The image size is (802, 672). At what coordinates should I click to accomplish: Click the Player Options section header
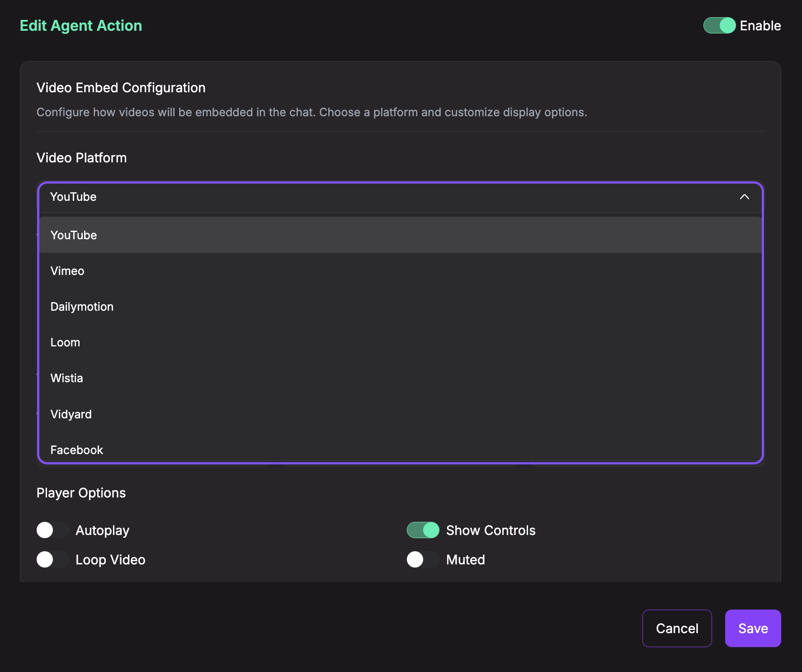(x=81, y=492)
